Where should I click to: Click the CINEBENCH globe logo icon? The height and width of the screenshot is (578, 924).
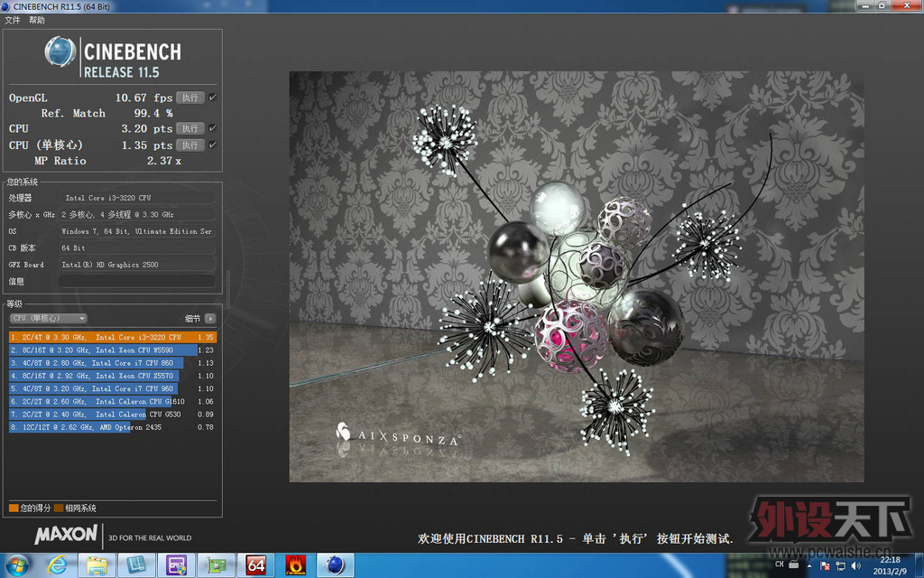[60, 51]
